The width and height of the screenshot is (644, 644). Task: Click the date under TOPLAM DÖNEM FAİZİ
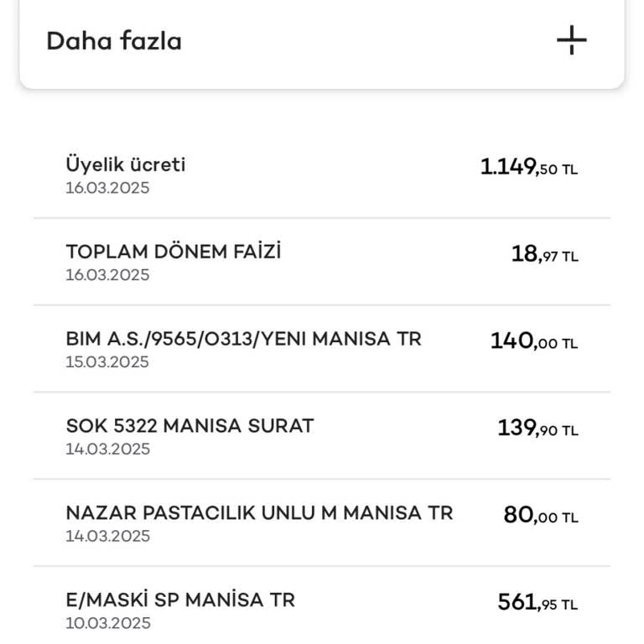(107, 275)
